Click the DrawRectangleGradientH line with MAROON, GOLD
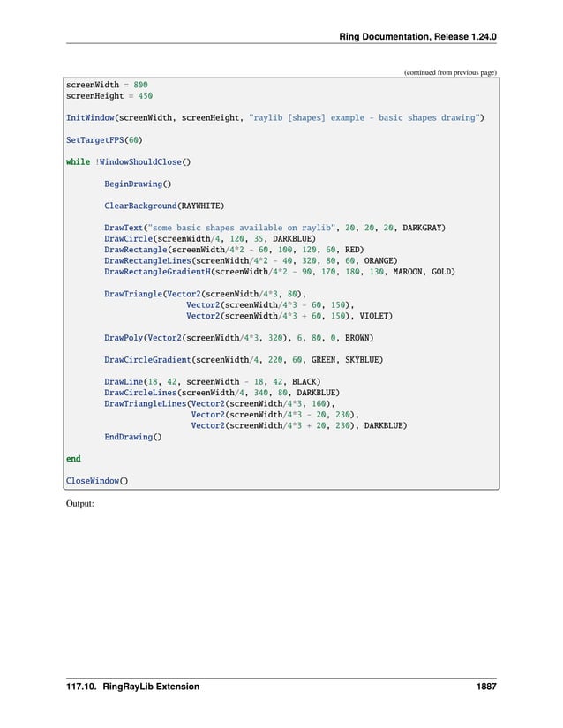The height and width of the screenshot is (728, 563). (x=280, y=272)
